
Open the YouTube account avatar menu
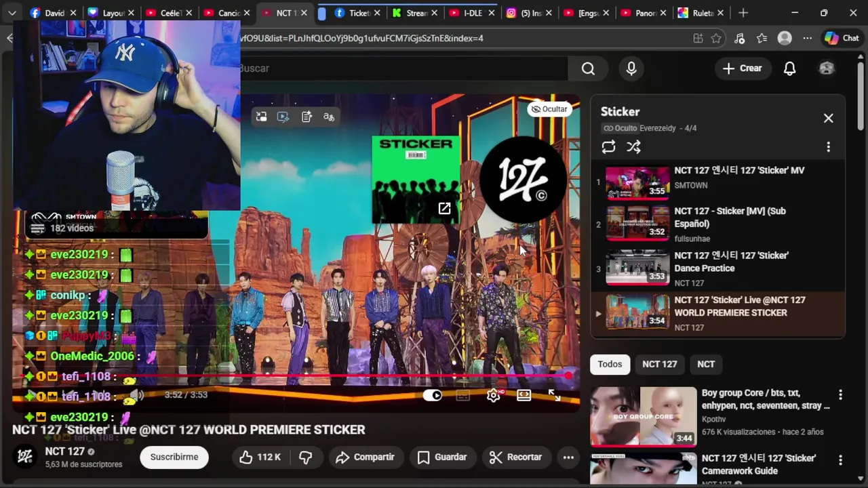[827, 68]
